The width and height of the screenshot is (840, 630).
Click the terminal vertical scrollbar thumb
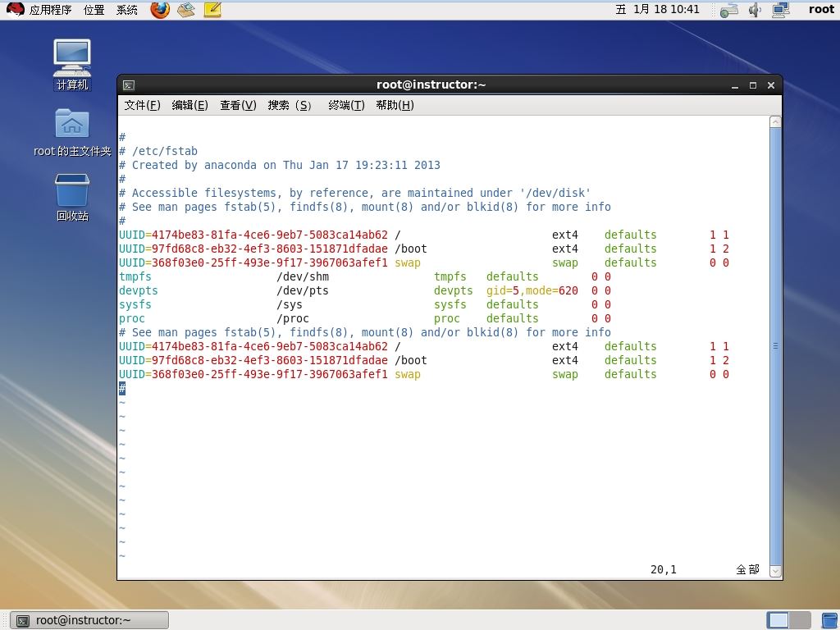775,346
